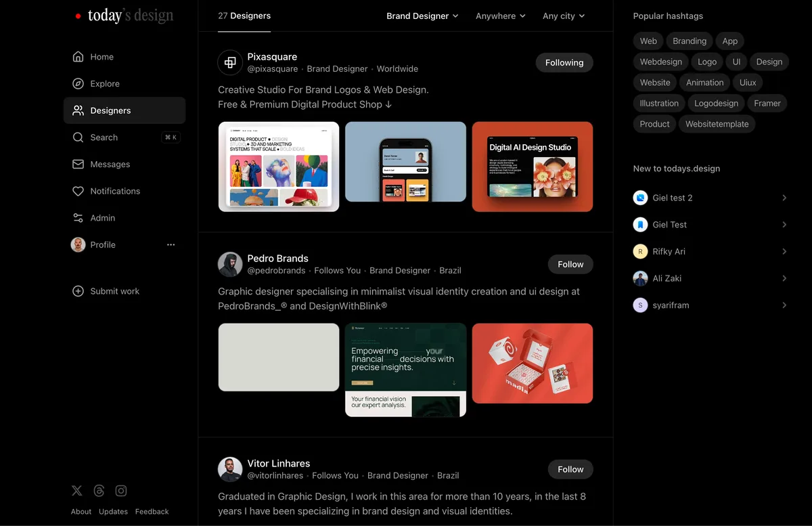Click the Pixasquare avatar logo
812x526 pixels.
click(230, 62)
